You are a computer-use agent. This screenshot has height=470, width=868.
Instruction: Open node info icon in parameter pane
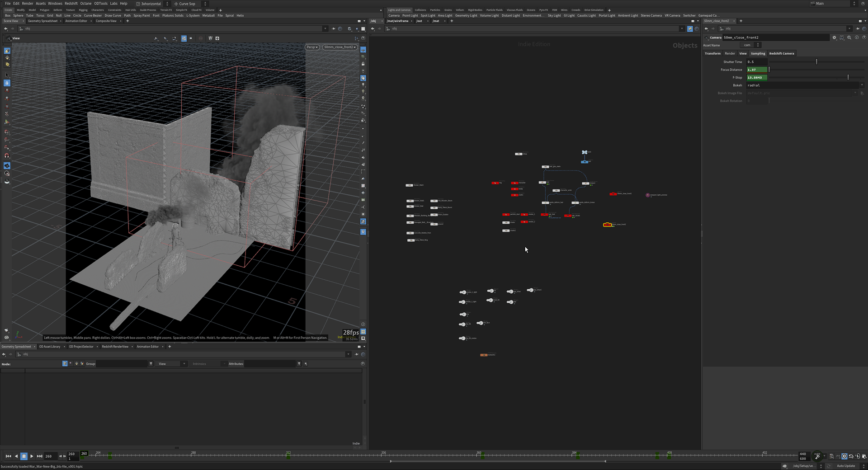[857, 38]
